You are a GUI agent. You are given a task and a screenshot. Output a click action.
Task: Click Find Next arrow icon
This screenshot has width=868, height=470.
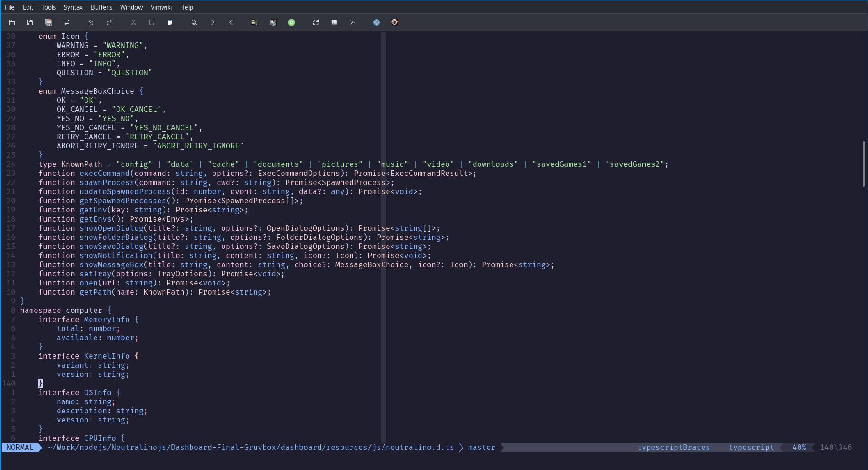(x=213, y=22)
